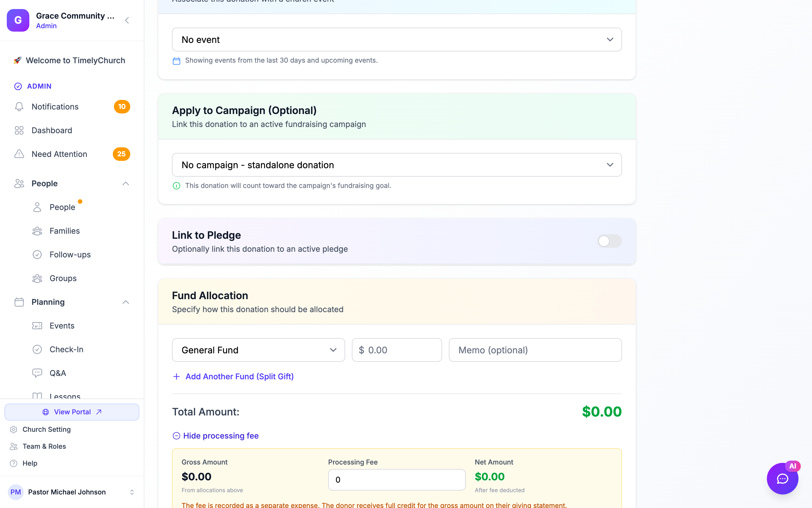Open Church Setting
The image size is (812, 508).
pos(46,429)
